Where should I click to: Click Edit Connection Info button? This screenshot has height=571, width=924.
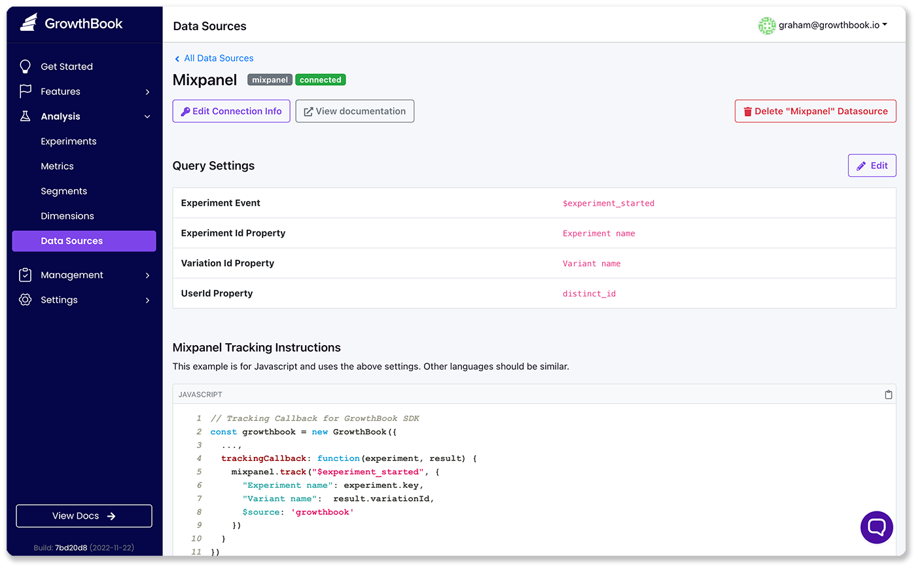[231, 111]
